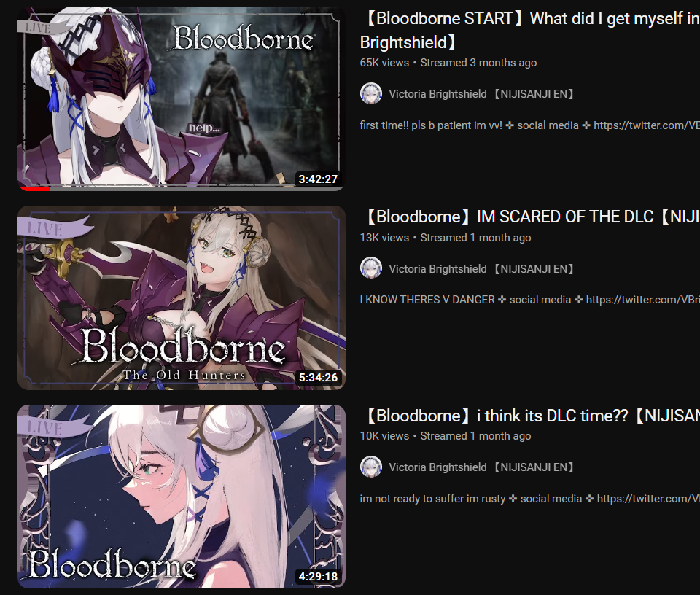This screenshot has width=700, height=595.
Task: Open the 'i think its DLC time??' title
Action: pyautogui.click(x=529, y=416)
